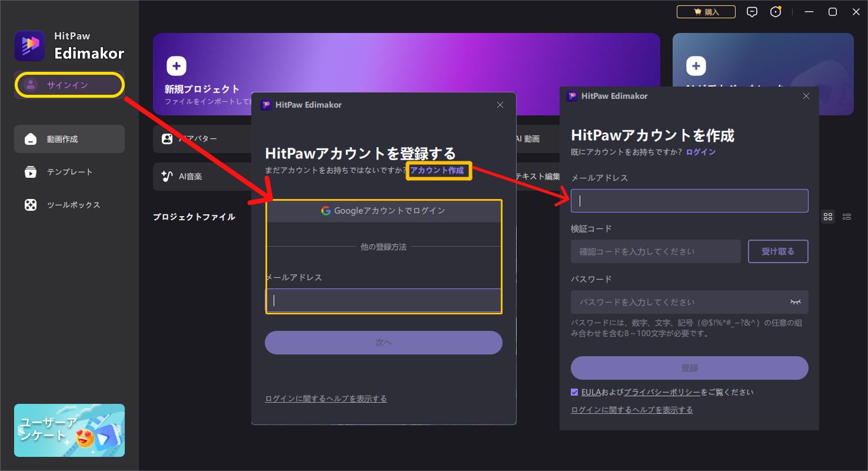Sign in with Googleアカウントでログイン

[383, 210]
